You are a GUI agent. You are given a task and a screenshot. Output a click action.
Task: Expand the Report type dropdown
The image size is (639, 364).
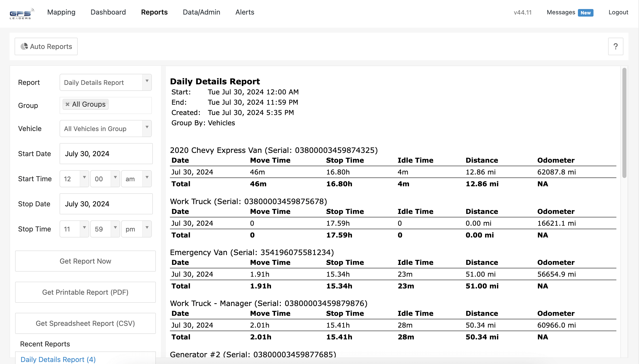pyautogui.click(x=105, y=82)
